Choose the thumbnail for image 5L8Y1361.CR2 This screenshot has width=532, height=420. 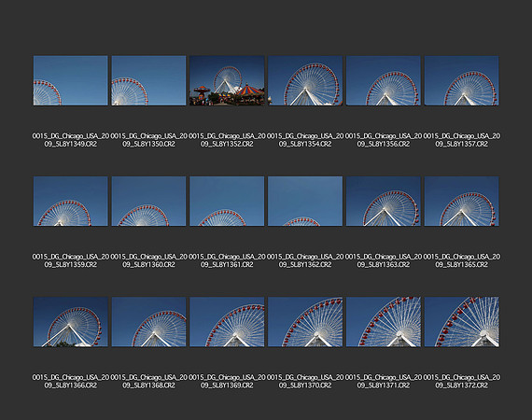click(227, 202)
